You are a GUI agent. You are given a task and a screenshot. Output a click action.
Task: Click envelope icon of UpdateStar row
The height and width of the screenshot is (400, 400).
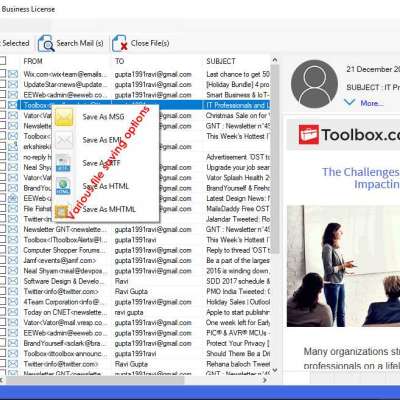pyautogui.click(x=13, y=84)
